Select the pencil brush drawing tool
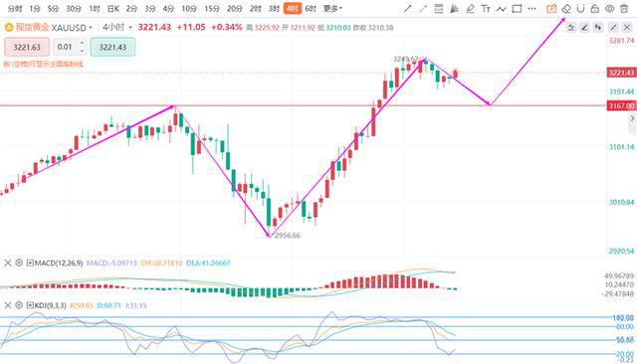This screenshot has height=364, width=637. [470, 9]
